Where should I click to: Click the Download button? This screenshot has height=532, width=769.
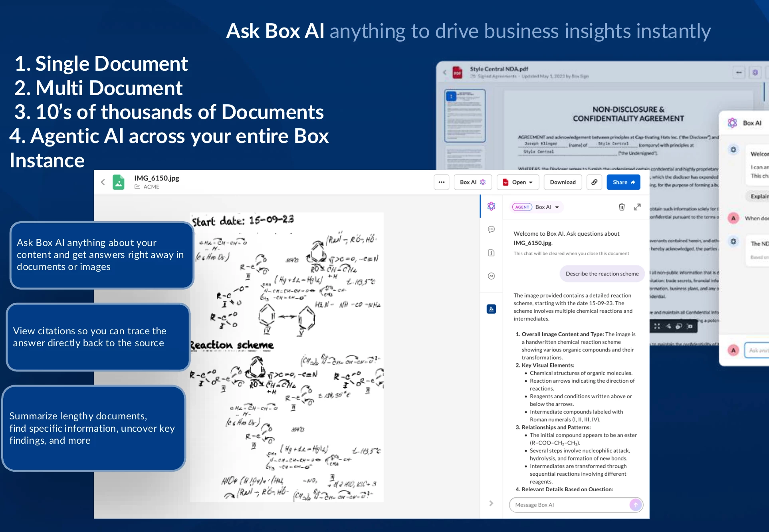[563, 182]
